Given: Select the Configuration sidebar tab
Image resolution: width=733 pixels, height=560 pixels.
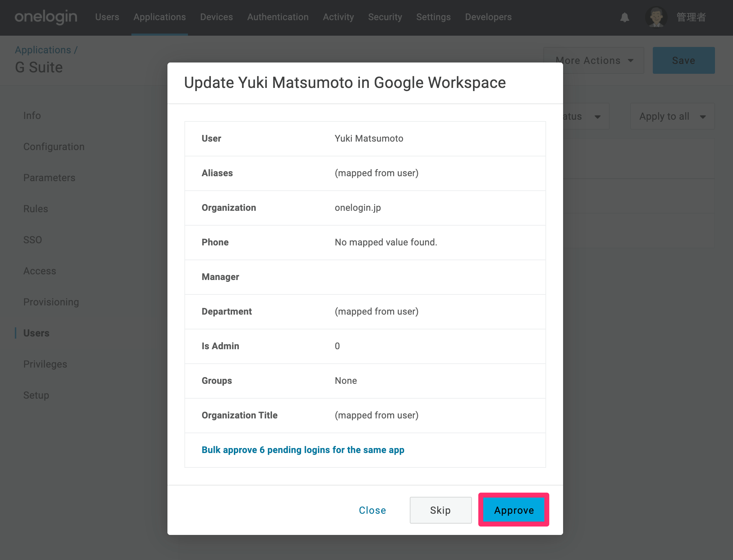Looking at the screenshot, I should 54,147.
